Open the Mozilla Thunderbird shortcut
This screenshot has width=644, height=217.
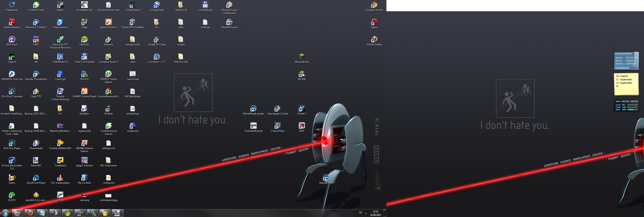click(36, 75)
